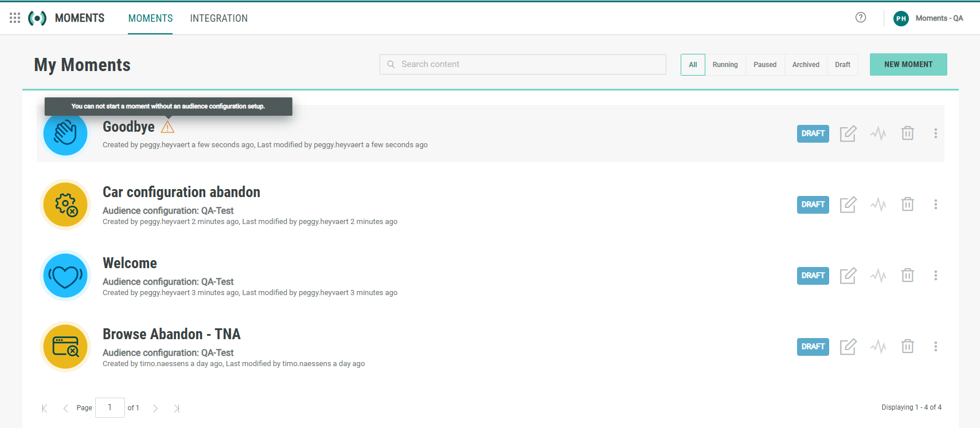The image size is (980, 428).
Task: Filter moments by Paused status
Action: pos(764,65)
